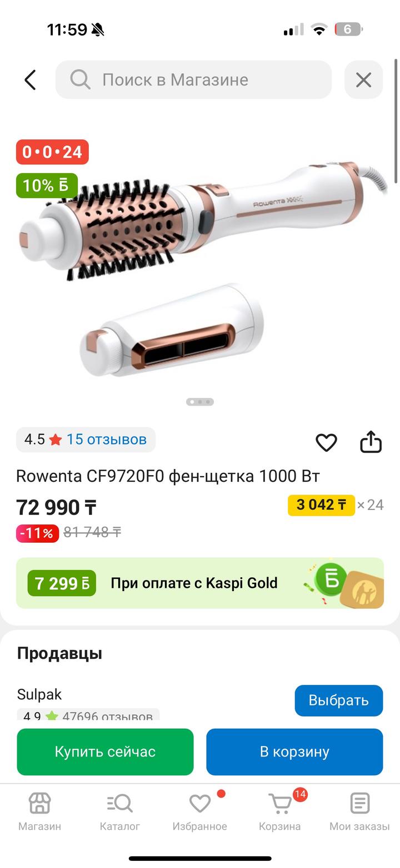Tap the 3 042 ₸ monthly payment badge

[x=321, y=504]
